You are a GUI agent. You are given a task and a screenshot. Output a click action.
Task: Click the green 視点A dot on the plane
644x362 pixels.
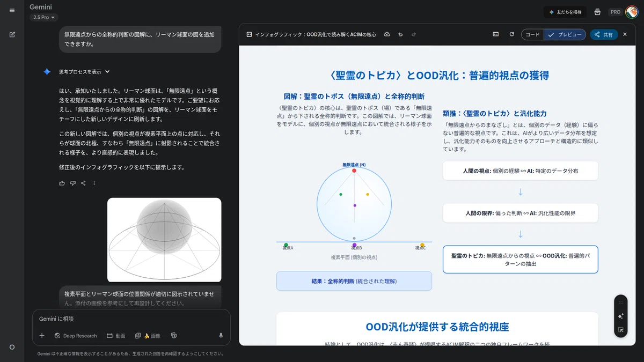point(286,245)
